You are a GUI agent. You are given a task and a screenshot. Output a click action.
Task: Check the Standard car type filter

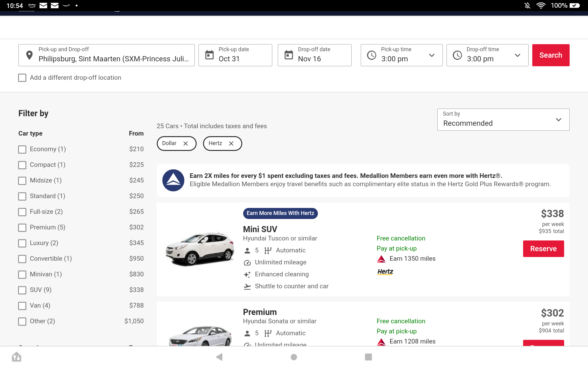point(22,196)
